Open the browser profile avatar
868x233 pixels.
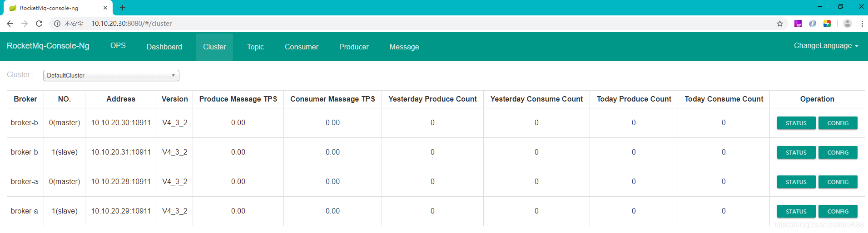tap(848, 24)
